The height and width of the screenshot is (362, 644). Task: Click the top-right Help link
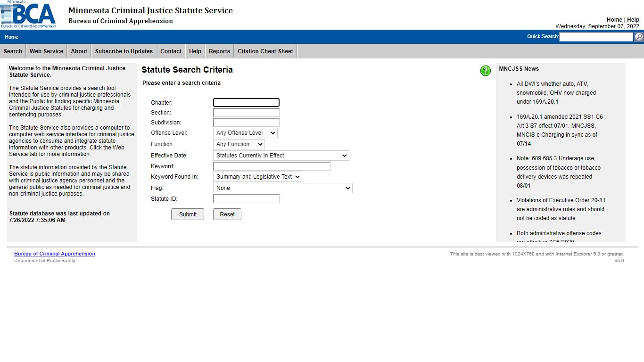tap(633, 20)
